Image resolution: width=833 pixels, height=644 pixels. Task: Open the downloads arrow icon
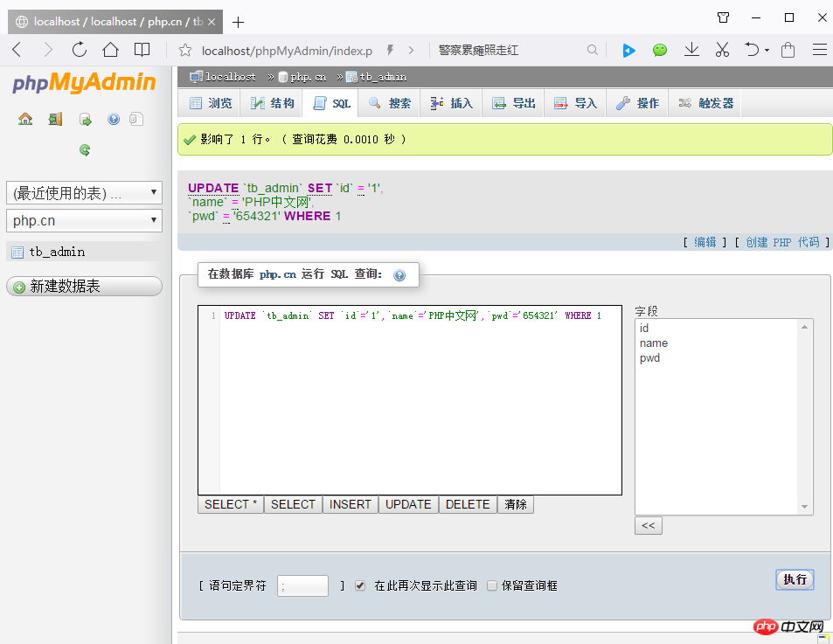point(691,50)
